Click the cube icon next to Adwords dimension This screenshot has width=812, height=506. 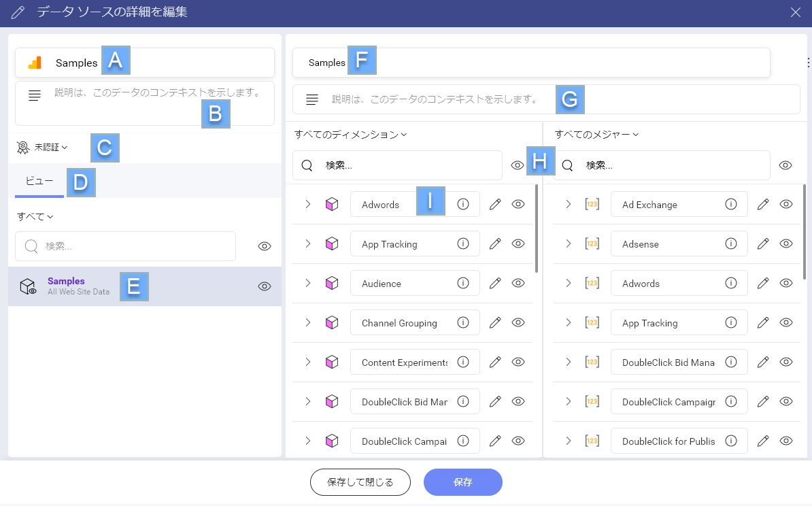pyautogui.click(x=332, y=204)
